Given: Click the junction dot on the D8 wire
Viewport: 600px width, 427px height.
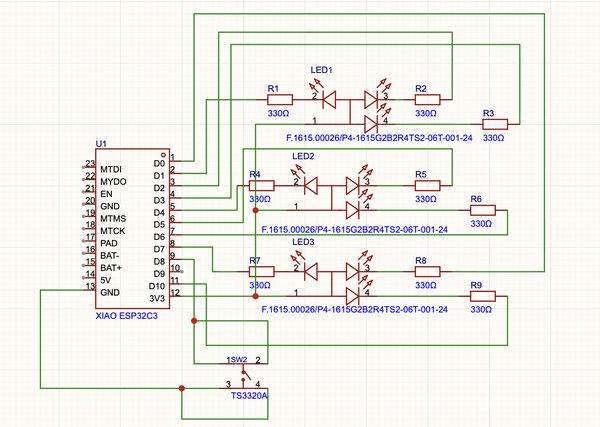Looking at the screenshot, I should coord(194,321).
